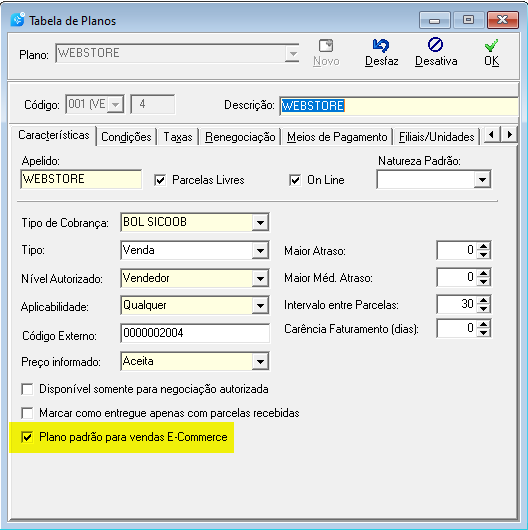Screen dimensions: 528x530
Task: Open the Meios de Pagamento tab
Action: click(x=337, y=137)
